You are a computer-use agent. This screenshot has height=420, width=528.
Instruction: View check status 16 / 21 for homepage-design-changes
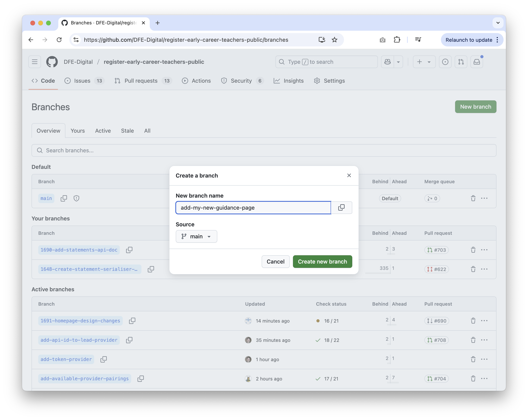tap(327, 321)
